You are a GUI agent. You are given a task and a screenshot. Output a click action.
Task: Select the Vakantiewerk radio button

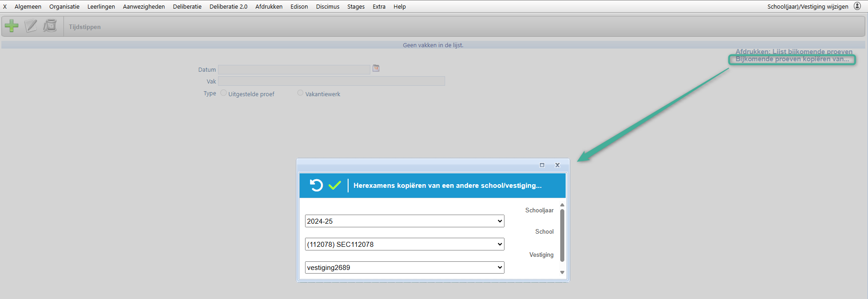pos(300,93)
